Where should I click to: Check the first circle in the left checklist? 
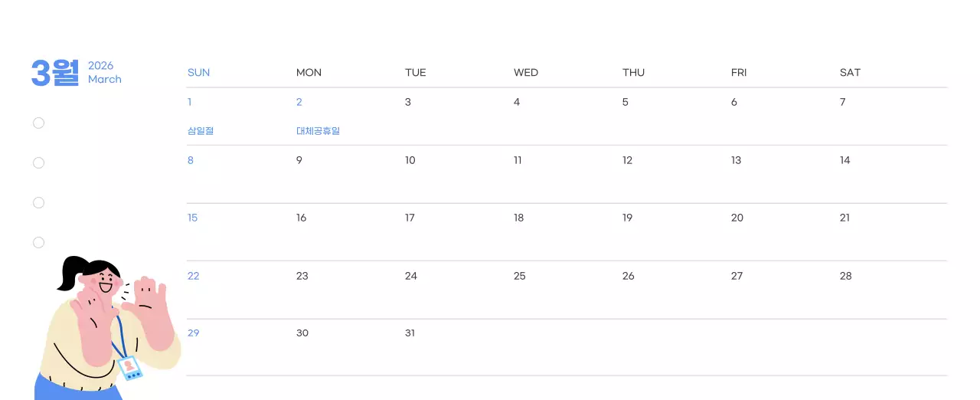(x=39, y=123)
